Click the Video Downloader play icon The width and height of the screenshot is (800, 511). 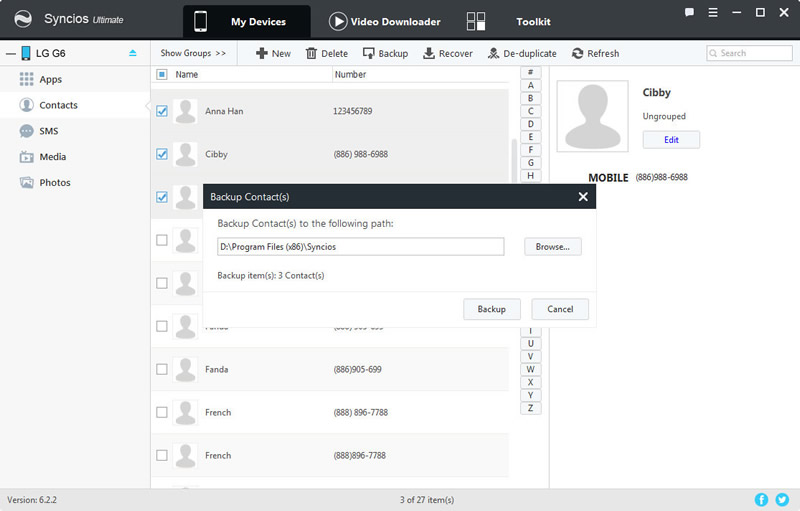pyautogui.click(x=338, y=21)
